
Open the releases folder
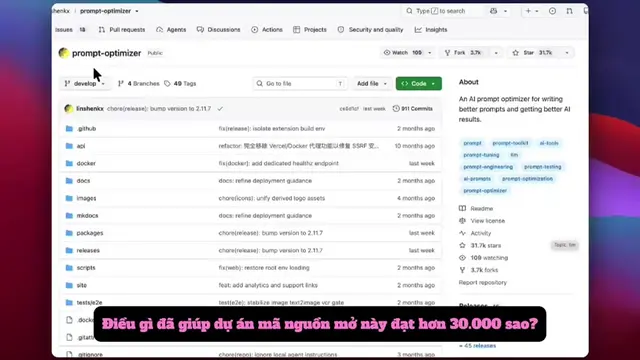88,251
